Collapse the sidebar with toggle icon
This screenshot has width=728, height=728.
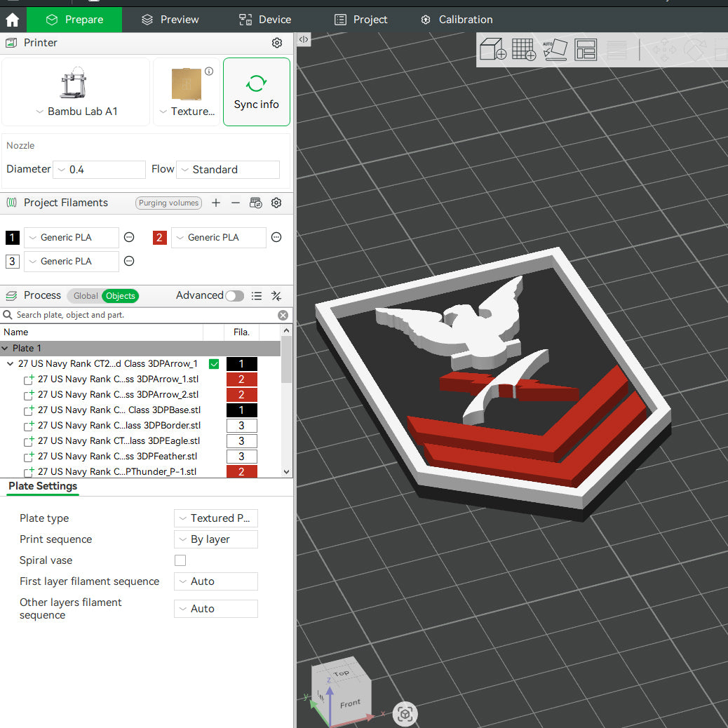304,39
